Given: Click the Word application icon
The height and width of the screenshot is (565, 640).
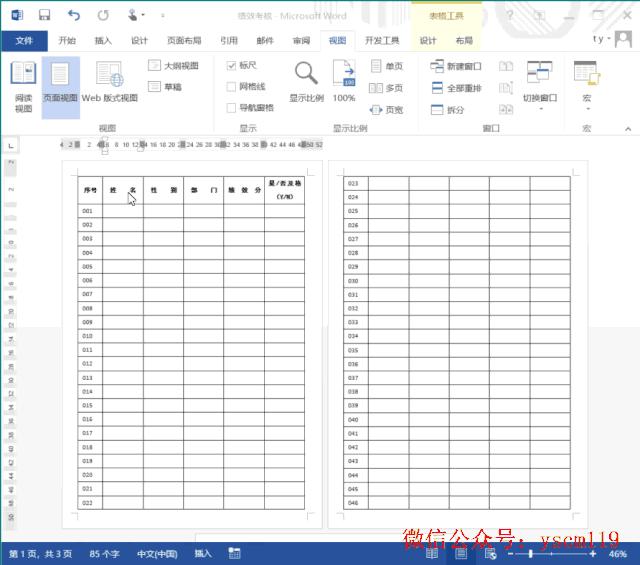Looking at the screenshot, I should tap(17, 16).
